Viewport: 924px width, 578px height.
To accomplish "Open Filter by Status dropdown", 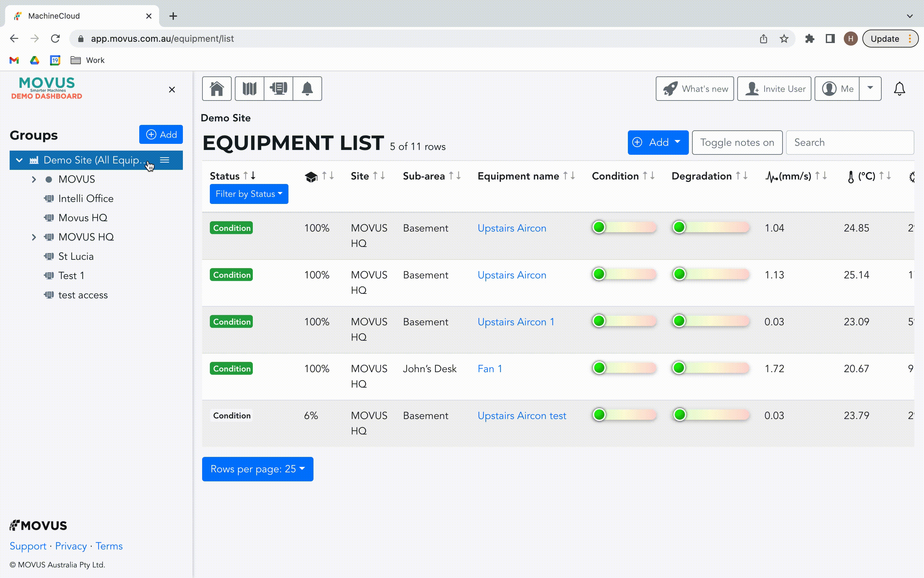I will click(249, 194).
